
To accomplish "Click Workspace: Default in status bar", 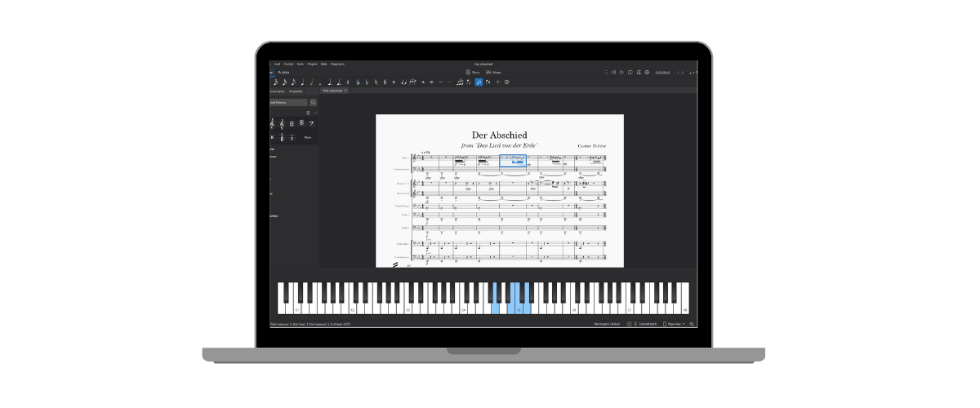I will 605,324.
